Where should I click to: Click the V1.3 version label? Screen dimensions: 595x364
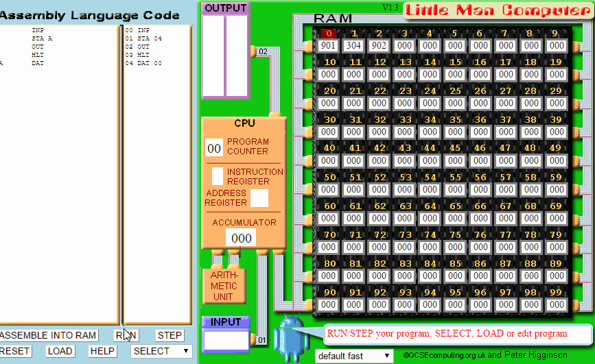390,8
